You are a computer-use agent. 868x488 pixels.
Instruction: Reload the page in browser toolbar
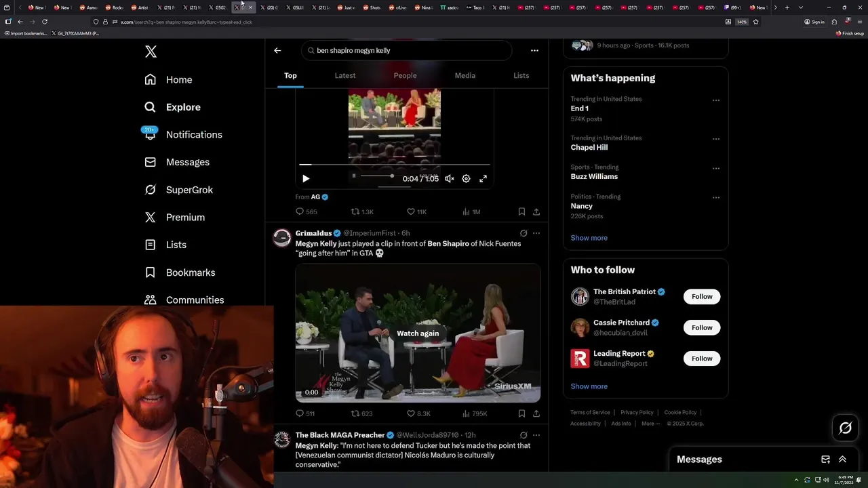(x=45, y=22)
